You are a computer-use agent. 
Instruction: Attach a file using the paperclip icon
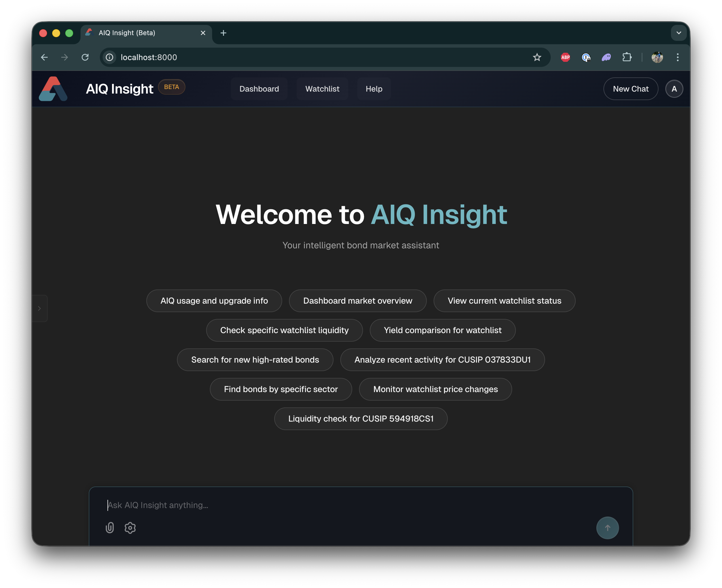109,528
